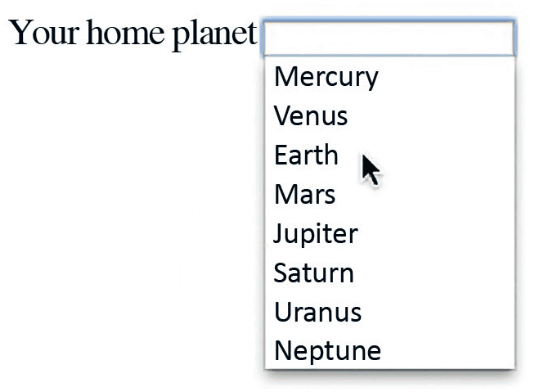Viewport: 535px width, 392px height.
Task: Click the home planet combo box field
Action: [x=389, y=37]
